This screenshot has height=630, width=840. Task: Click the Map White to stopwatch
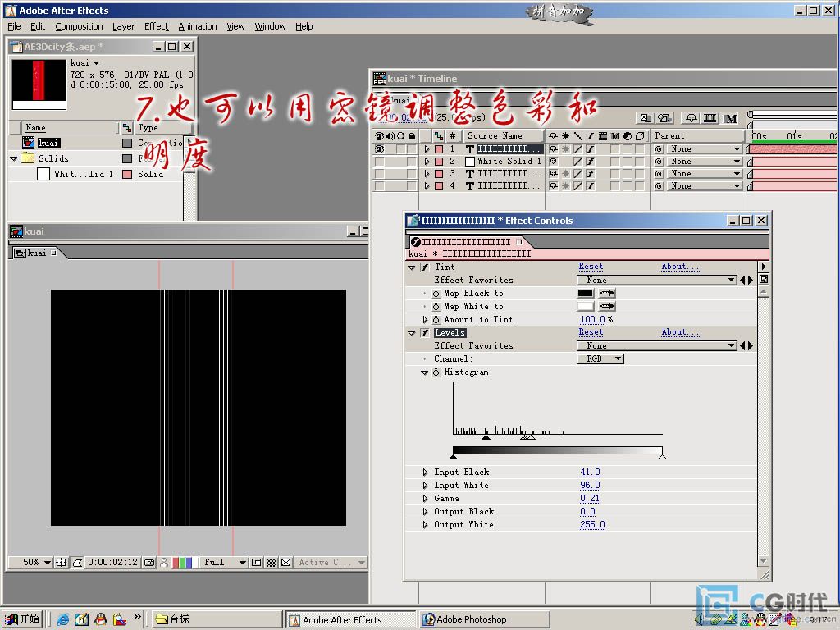tap(436, 307)
